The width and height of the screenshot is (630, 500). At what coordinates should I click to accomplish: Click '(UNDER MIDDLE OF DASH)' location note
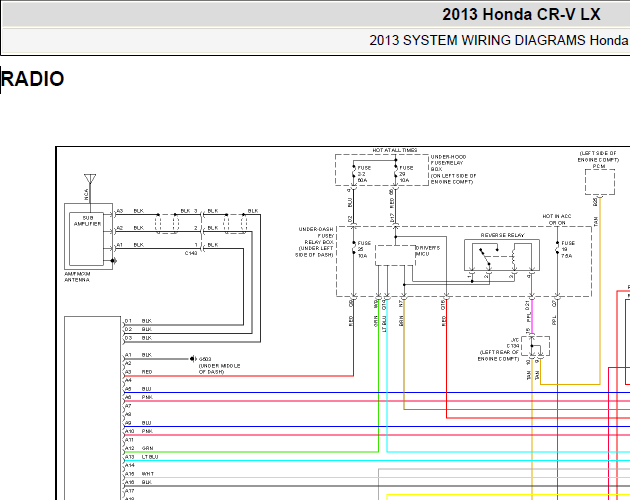coord(219,369)
